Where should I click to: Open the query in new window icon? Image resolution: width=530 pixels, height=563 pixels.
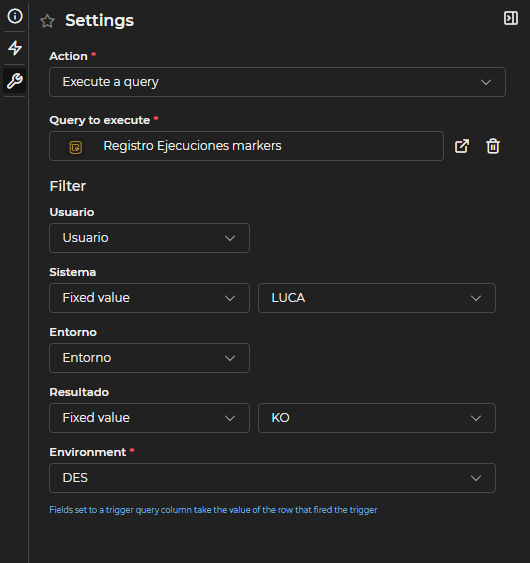point(461,146)
